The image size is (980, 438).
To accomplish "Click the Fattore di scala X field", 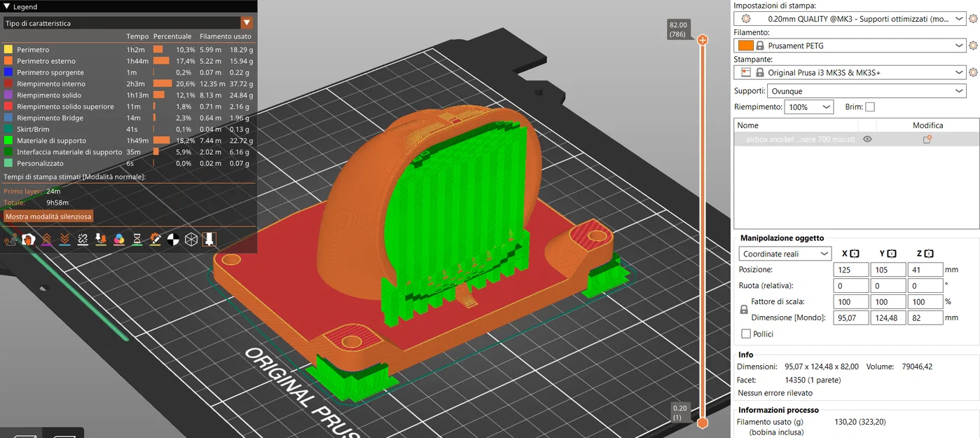I will 851,302.
